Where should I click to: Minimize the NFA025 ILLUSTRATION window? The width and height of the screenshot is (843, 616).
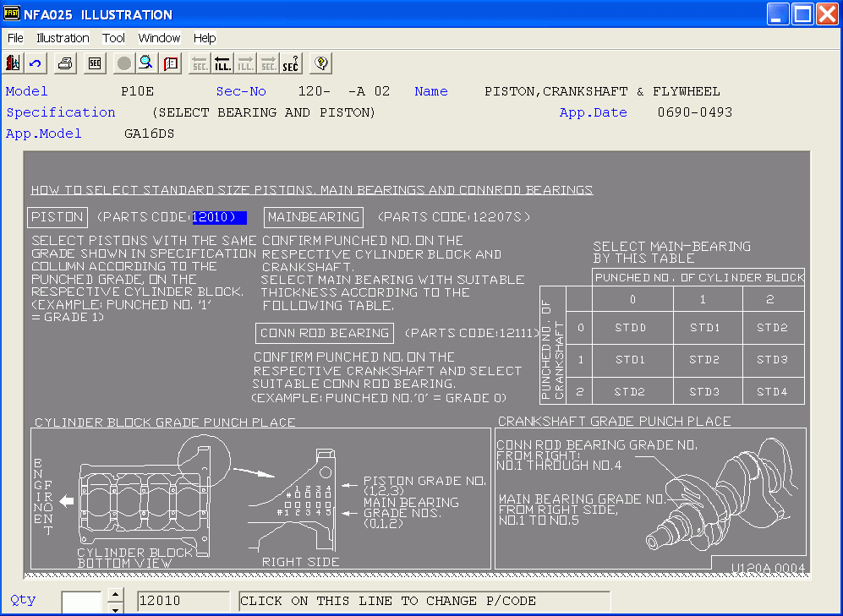pyautogui.click(x=778, y=14)
